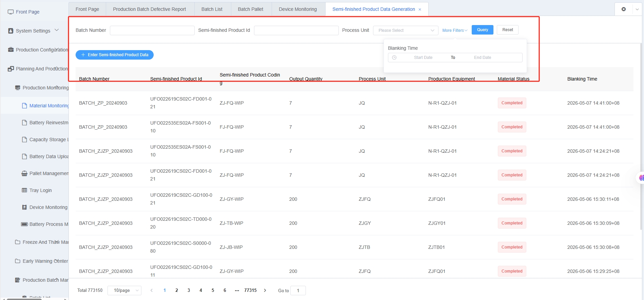Go to next page arrow
The width and height of the screenshot is (644, 300).
[x=265, y=291]
